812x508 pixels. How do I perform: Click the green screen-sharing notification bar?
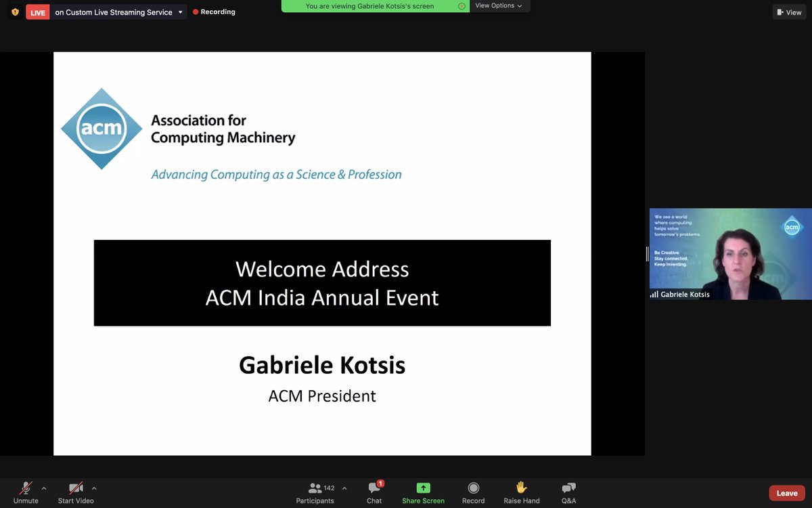[376, 6]
